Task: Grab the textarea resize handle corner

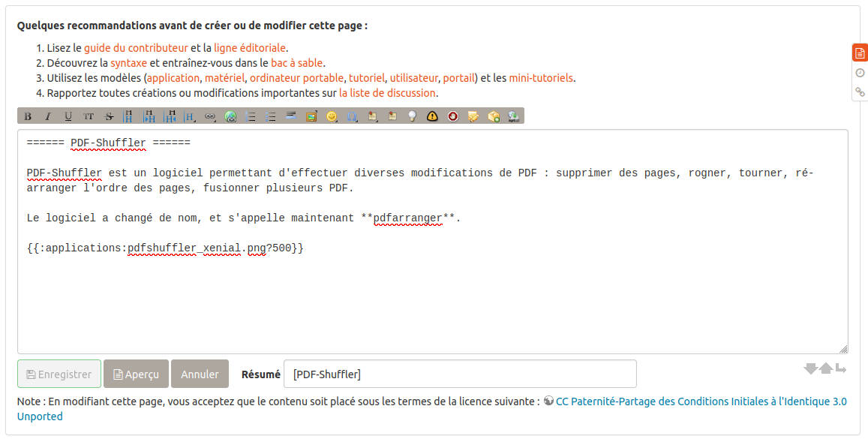Action: click(x=843, y=349)
